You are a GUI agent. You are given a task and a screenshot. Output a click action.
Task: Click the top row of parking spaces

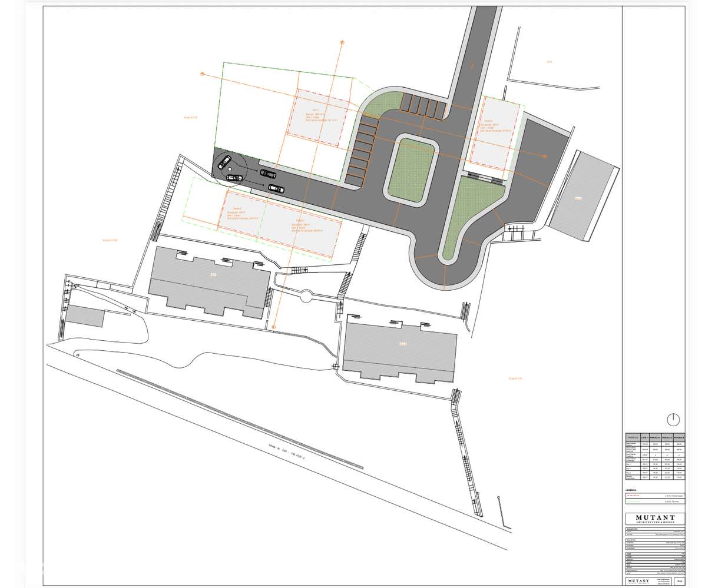(423, 106)
